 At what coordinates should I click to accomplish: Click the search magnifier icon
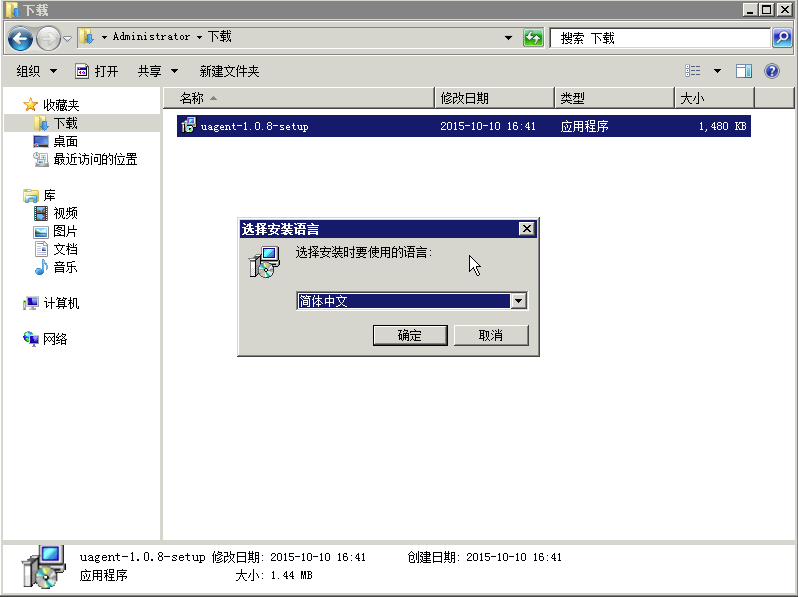click(x=782, y=38)
